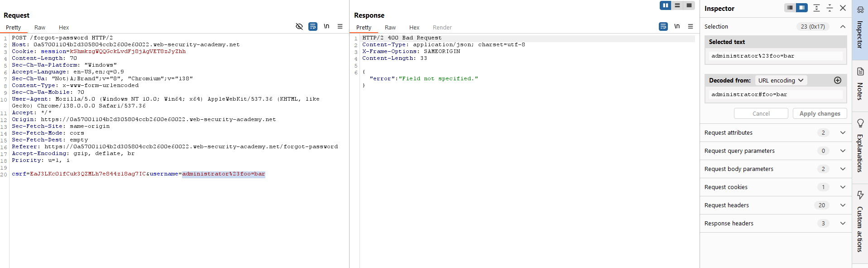Open the Response panel hamburger menu
Image resolution: width=868 pixels, height=268 pixels.
[x=691, y=27]
